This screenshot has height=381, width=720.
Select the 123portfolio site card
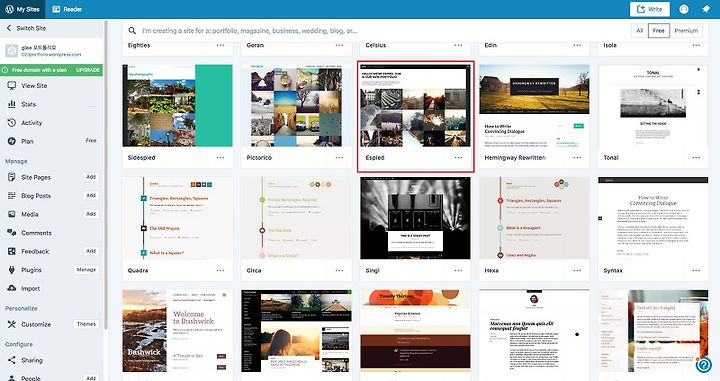coord(51,50)
